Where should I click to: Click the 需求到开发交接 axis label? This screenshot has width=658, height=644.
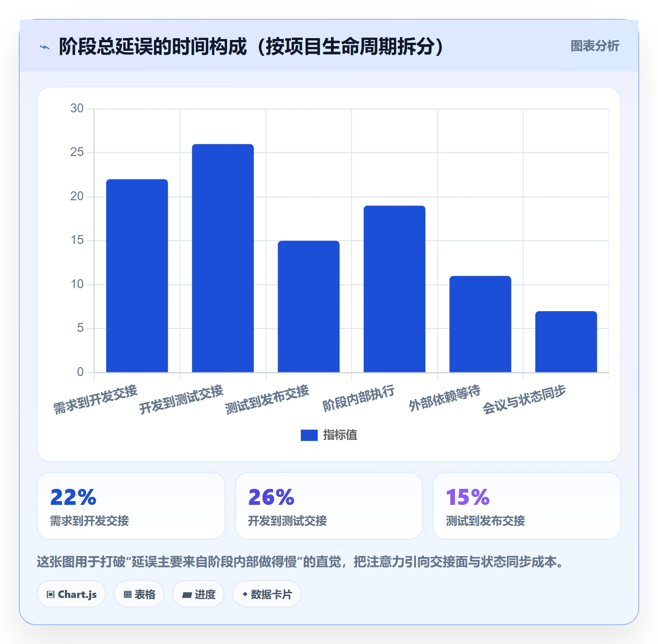pos(95,400)
